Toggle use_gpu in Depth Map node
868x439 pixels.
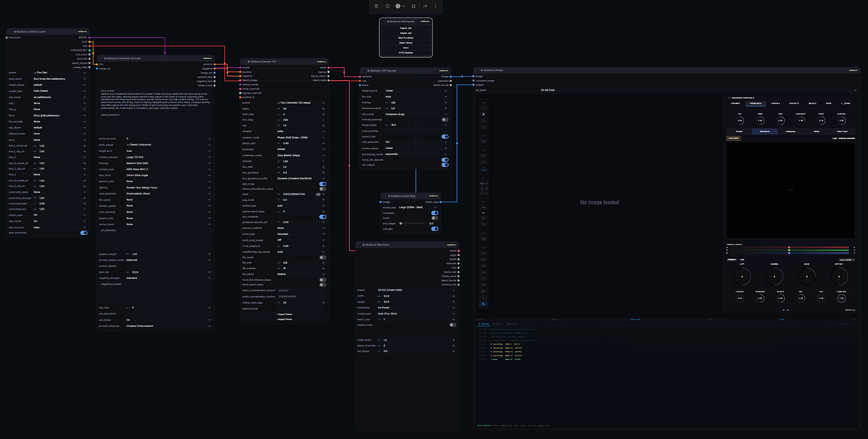[x=435, y=229]
